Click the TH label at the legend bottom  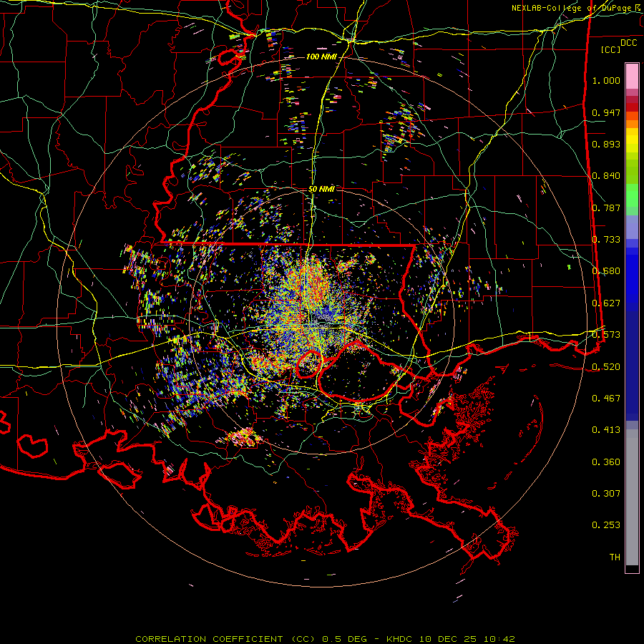[x=615, y=557]
